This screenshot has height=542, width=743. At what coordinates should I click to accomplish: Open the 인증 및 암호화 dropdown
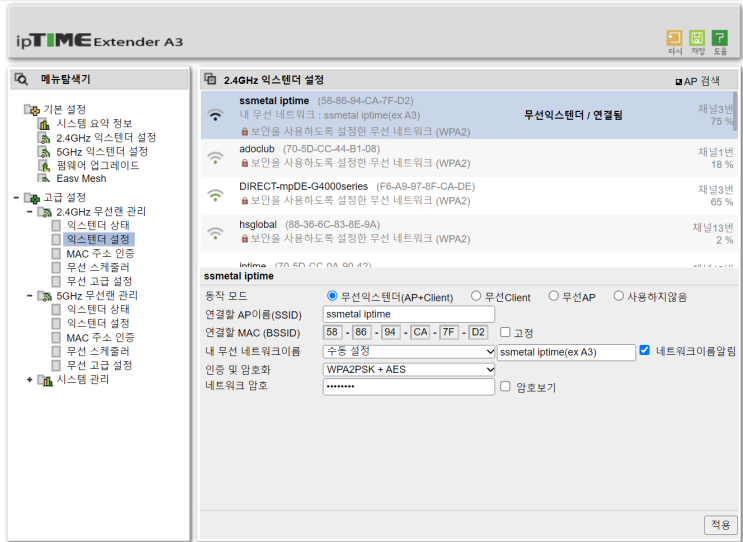(409, 369)
